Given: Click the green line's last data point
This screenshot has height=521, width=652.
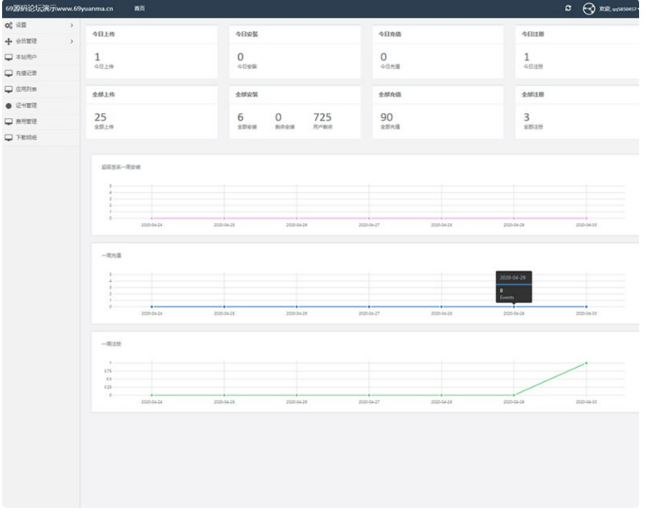Looking at the screenshot, I should click(586, 363).
